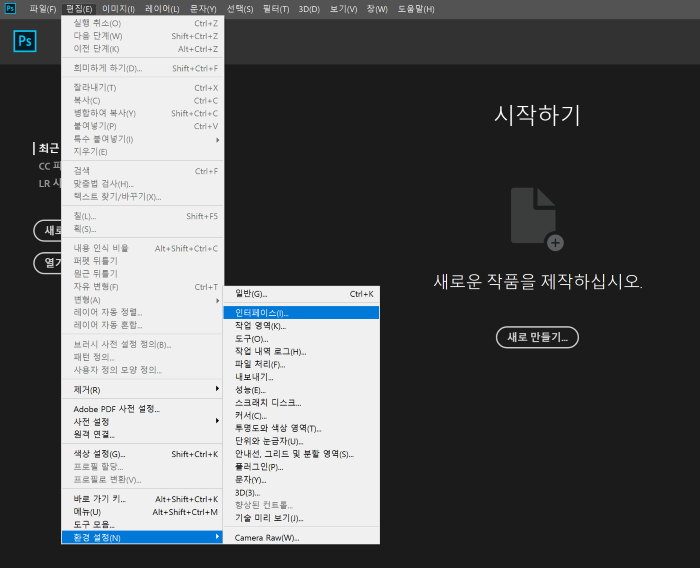
Task: Open 단위와 눈금자(U)... preferences
Action: click(x=301, y=441)
